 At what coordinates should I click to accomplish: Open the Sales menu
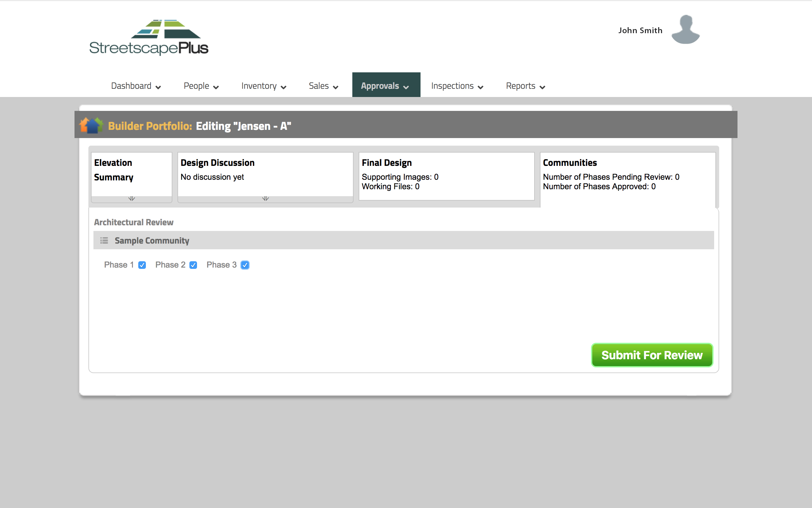[323, 86]
